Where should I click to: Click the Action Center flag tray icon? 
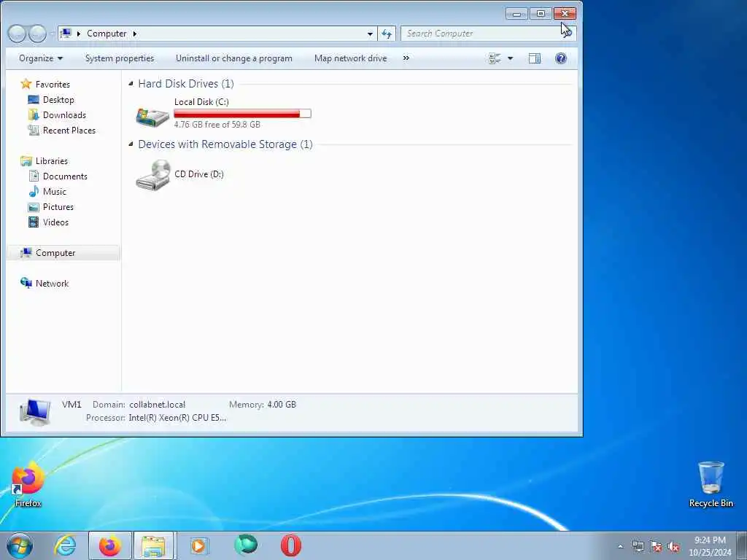(656, 546)
